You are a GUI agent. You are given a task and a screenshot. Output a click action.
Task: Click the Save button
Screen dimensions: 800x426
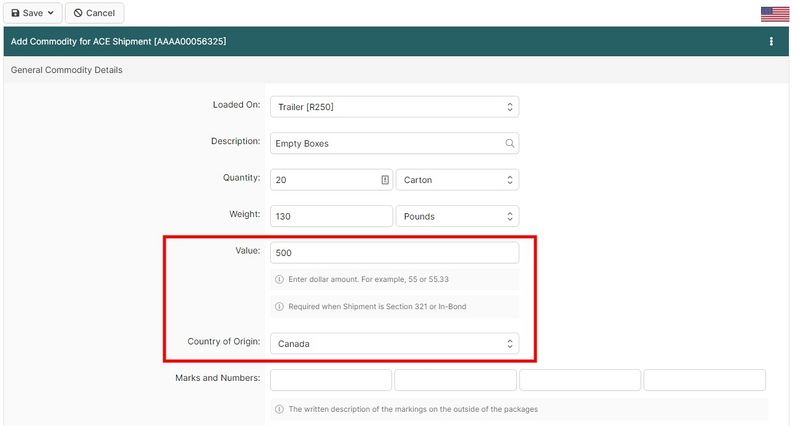[x=26, y=13]
